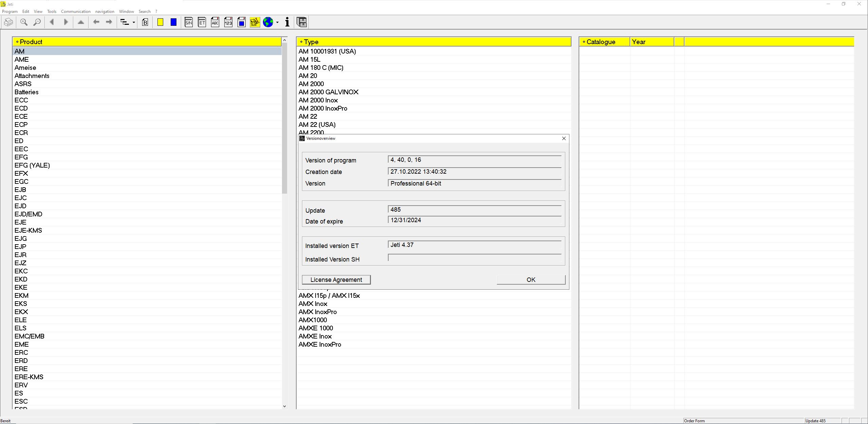
Task: Click the Date of expire field
Action: pyautogui.click(x=474, y=220)
